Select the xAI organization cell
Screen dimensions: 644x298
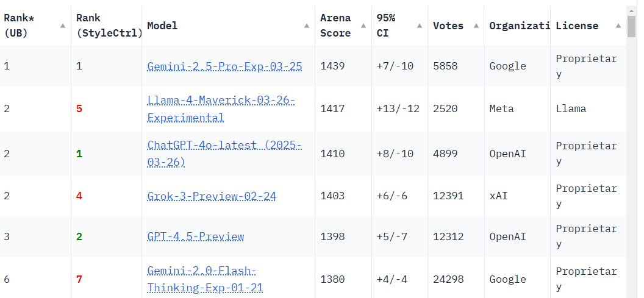[498, 196]
